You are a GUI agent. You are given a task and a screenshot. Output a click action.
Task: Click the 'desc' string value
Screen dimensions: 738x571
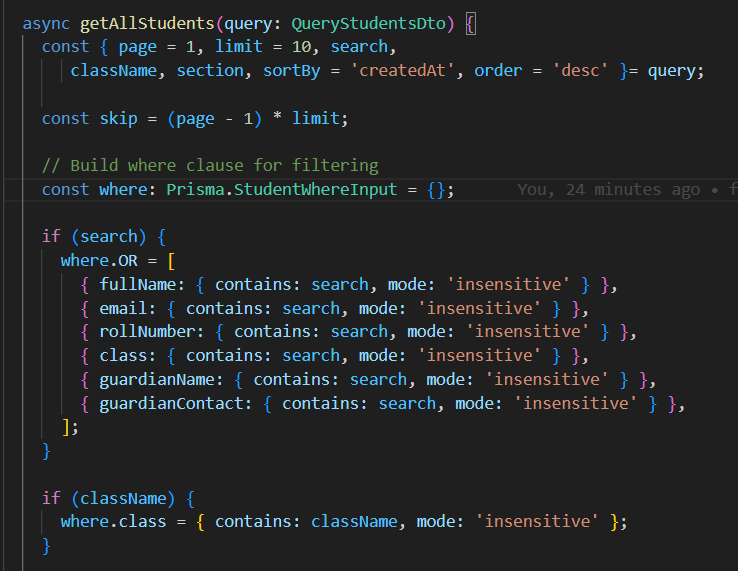pyautogui.click(x=580, y=71)
